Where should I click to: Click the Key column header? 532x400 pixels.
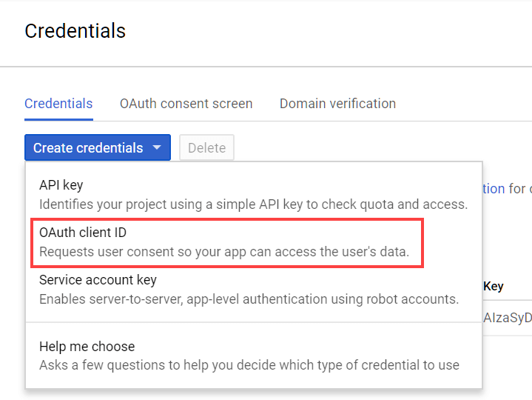(x=494, y=286)
